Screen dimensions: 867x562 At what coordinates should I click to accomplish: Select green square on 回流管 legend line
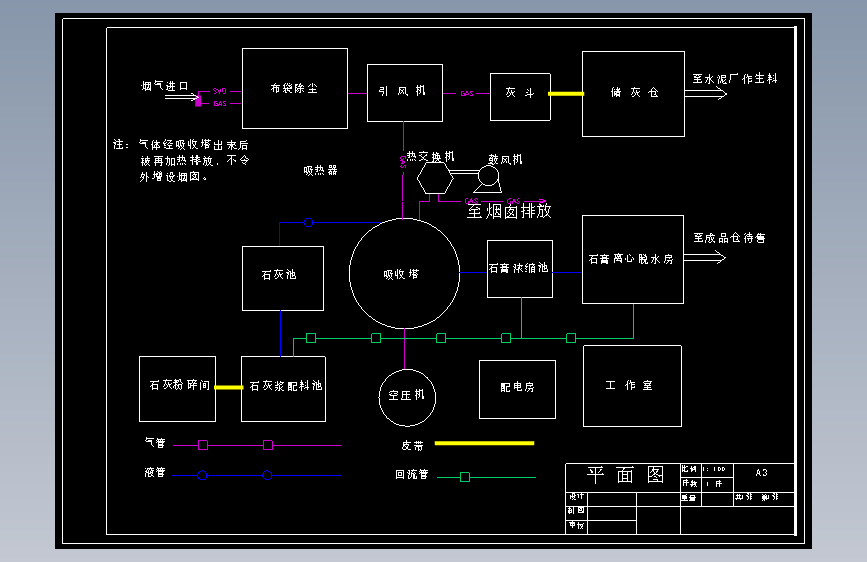pyautogui.click(x=465, y=477)
